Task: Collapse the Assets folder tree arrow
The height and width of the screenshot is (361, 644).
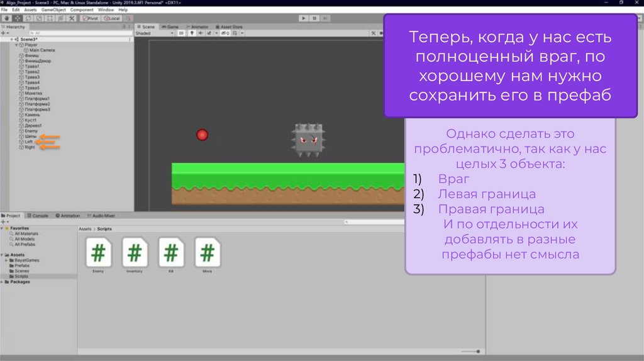Action: coord(2,255)
